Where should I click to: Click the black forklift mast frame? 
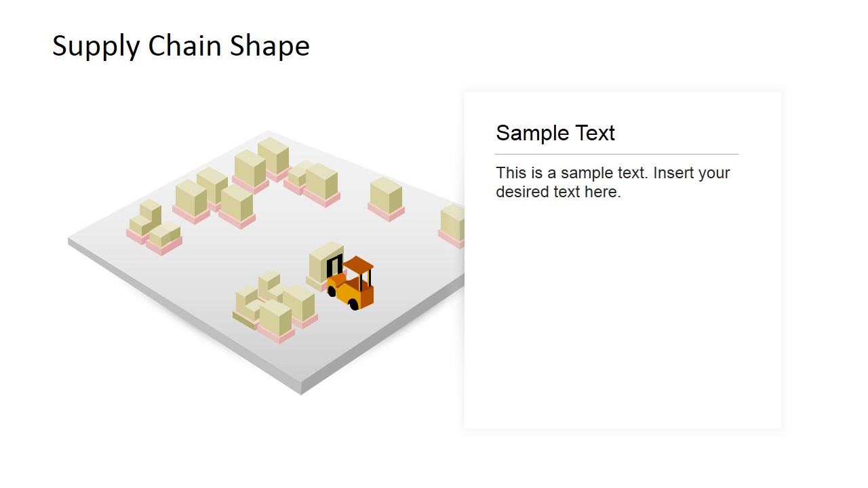(x=334, y=265)
